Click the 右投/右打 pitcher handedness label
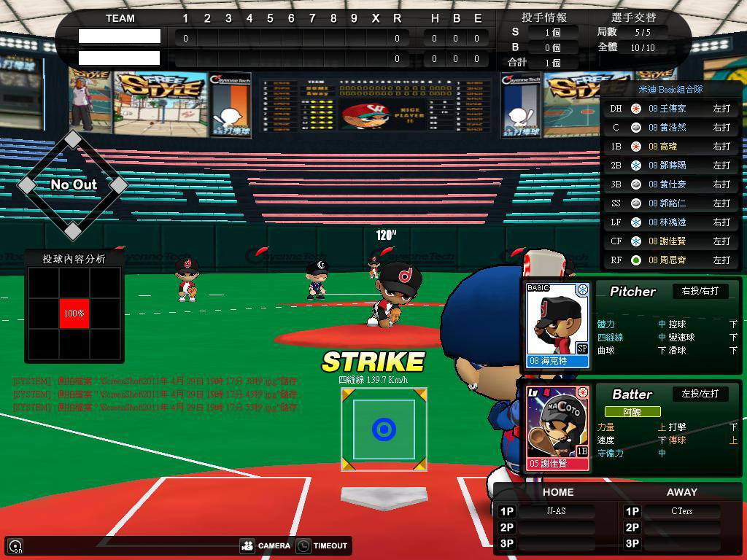747x560 pixels. coord(700,291)
